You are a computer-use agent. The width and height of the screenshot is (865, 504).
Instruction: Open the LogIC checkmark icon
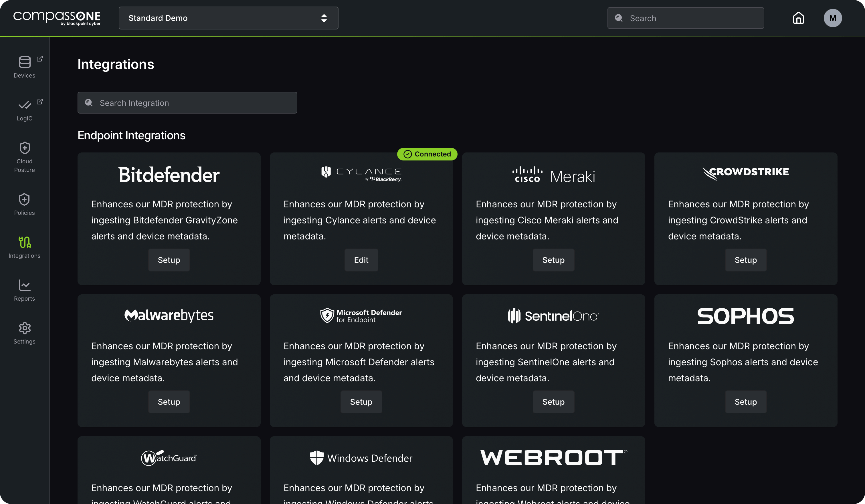pyautogui.click(x=25, y=105)
